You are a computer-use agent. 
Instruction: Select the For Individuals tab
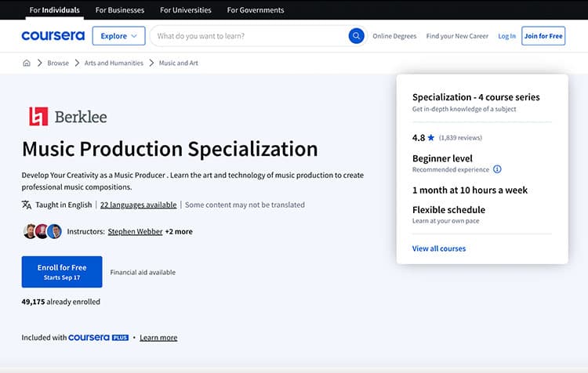54,10
